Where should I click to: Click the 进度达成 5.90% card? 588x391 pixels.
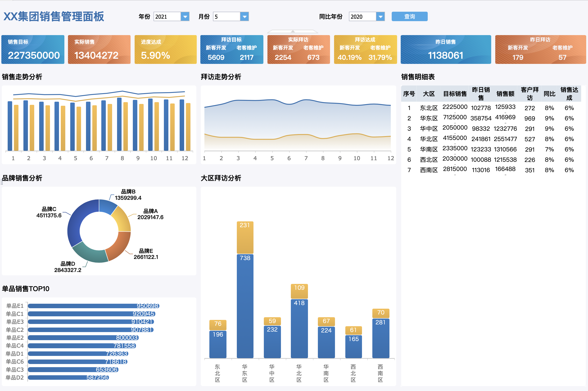click(x=165, y=49)
